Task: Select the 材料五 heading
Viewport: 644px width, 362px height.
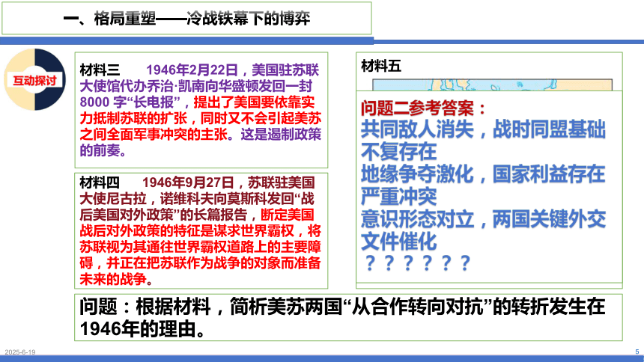Action: pos(380,66)
